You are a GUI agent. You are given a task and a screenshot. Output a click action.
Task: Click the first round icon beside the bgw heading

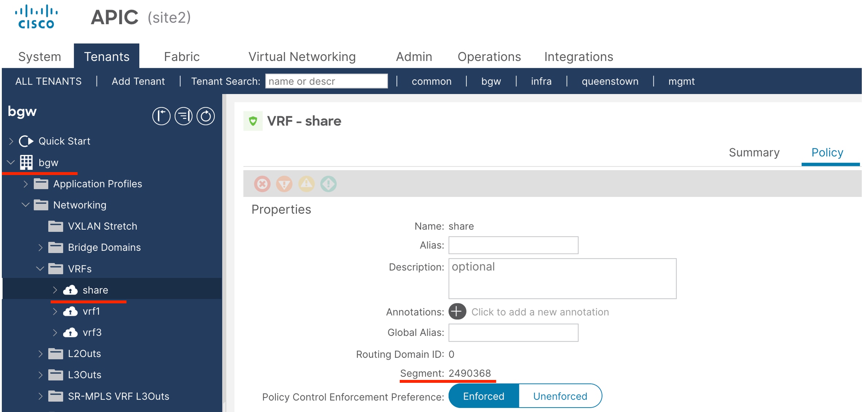click(x=161, y=116)
